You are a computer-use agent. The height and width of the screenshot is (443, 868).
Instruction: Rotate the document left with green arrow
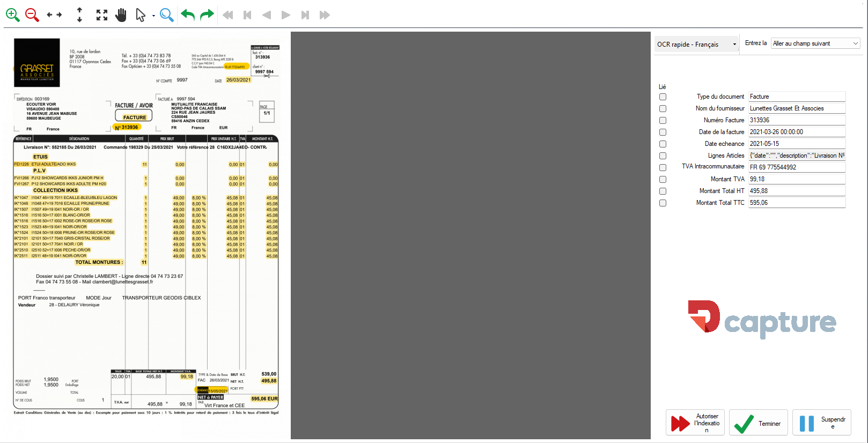click(x=188, y=15)
